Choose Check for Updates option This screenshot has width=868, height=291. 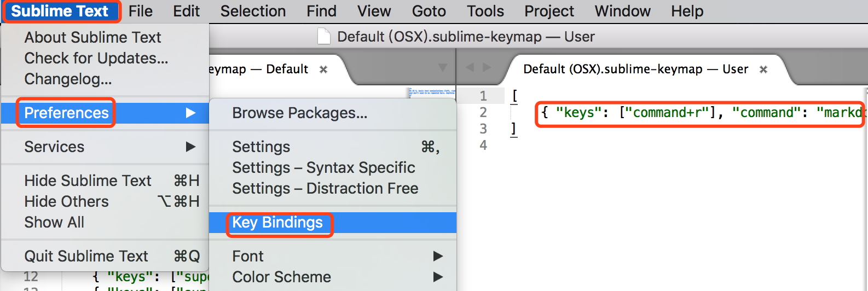96,58
